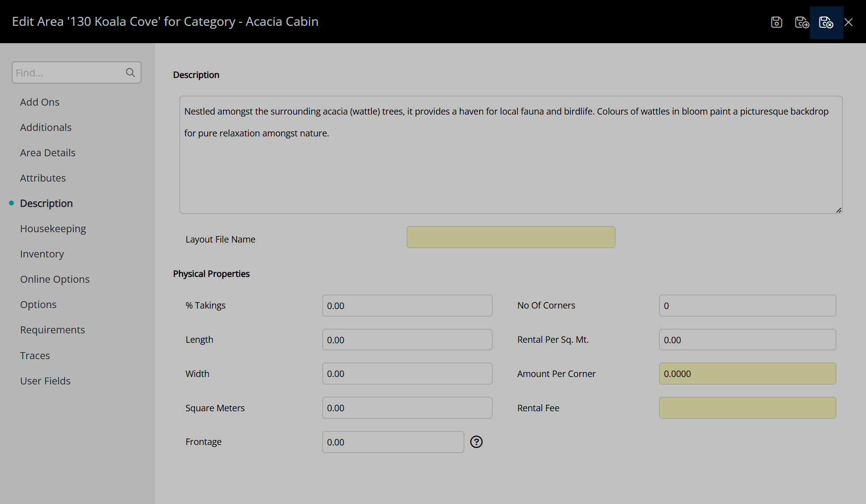
Task: Click the Edit Area '130 Koala Cove' title
Action: click(165, 22)
